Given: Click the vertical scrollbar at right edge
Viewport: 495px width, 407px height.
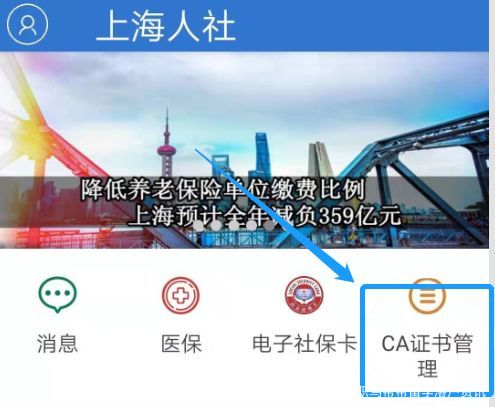Looking at the screenshot, I should coord(492,203).
